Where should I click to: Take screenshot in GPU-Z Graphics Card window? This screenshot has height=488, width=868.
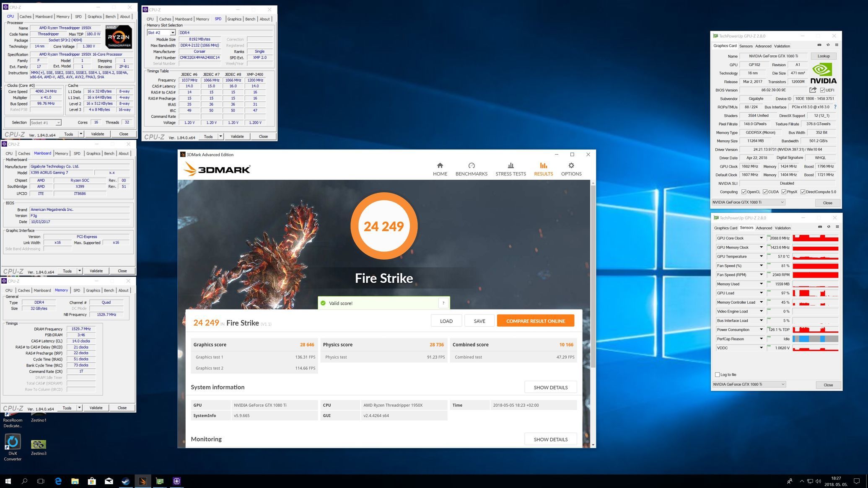819,45
